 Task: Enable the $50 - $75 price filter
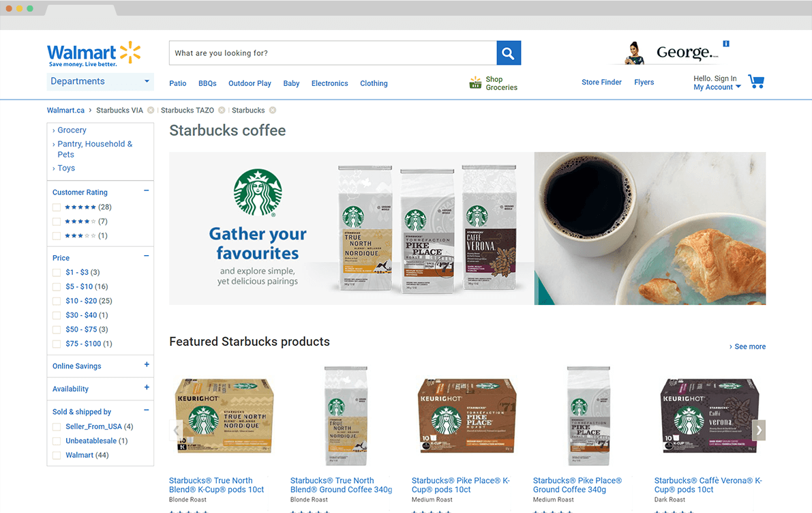click(x=57, y=329)
